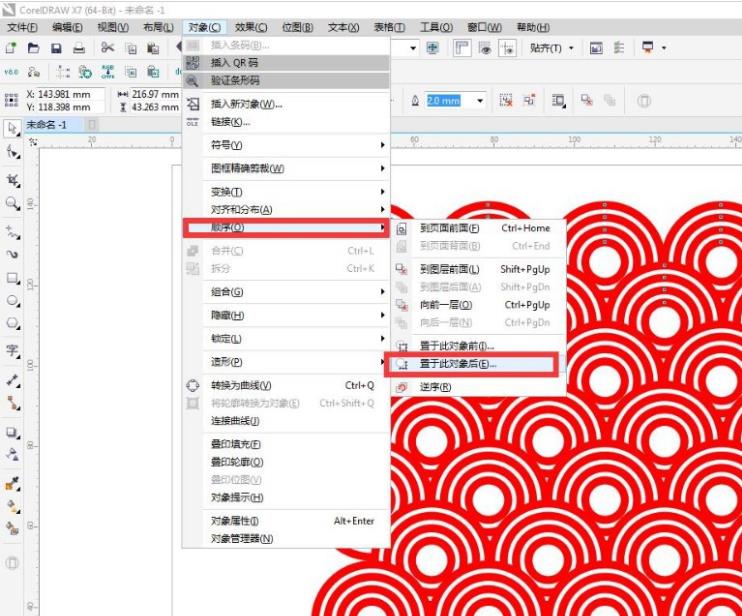
Task: Toggle Show Rulers in the standard toolbar
Action: [463, 48]
